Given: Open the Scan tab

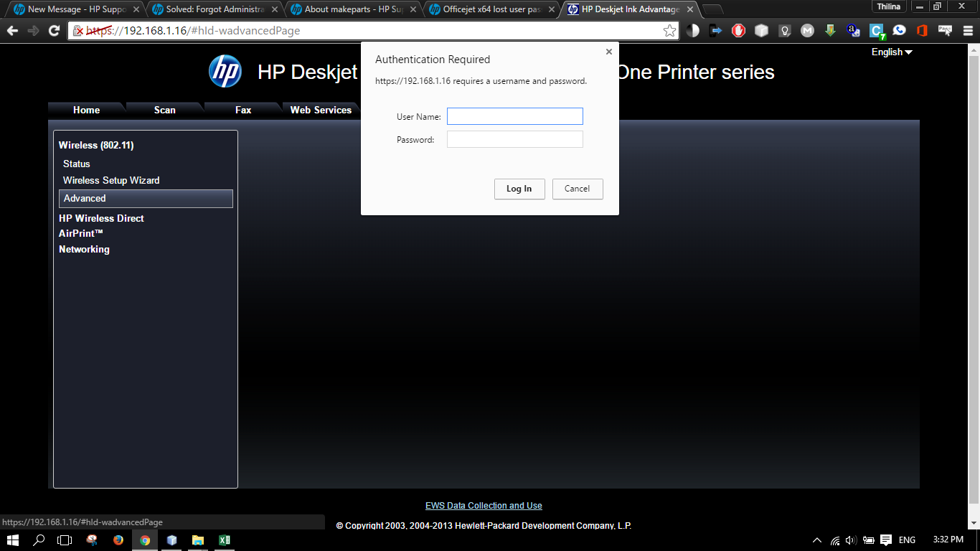Looking at the screenshot, I should tap(164, 110).
